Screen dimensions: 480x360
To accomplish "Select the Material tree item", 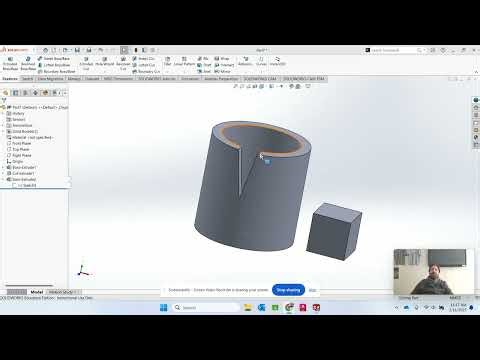I will [30, 137].
